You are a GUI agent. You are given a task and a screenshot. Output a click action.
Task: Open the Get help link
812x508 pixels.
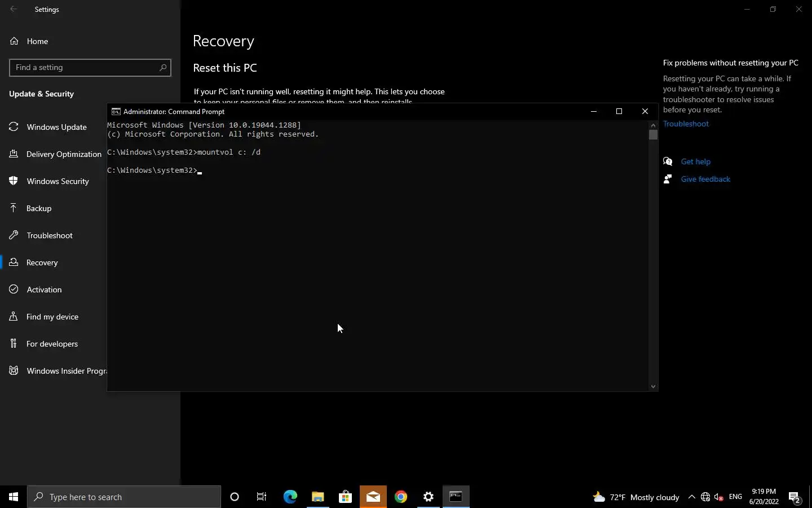point(696,161)
